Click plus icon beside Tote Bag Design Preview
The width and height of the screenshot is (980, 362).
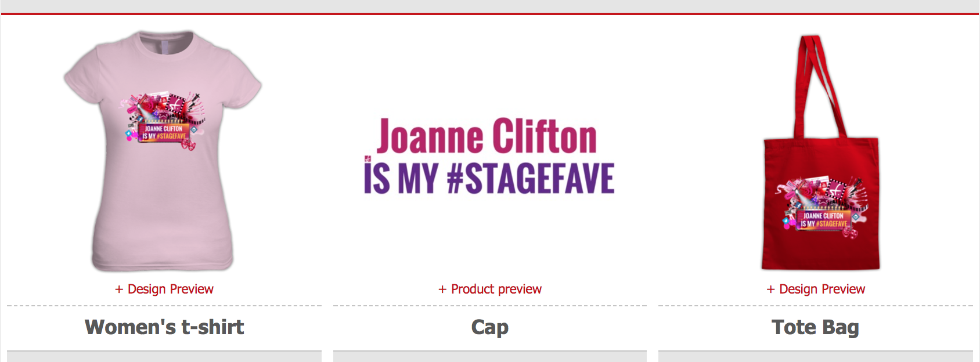point(770,289)
